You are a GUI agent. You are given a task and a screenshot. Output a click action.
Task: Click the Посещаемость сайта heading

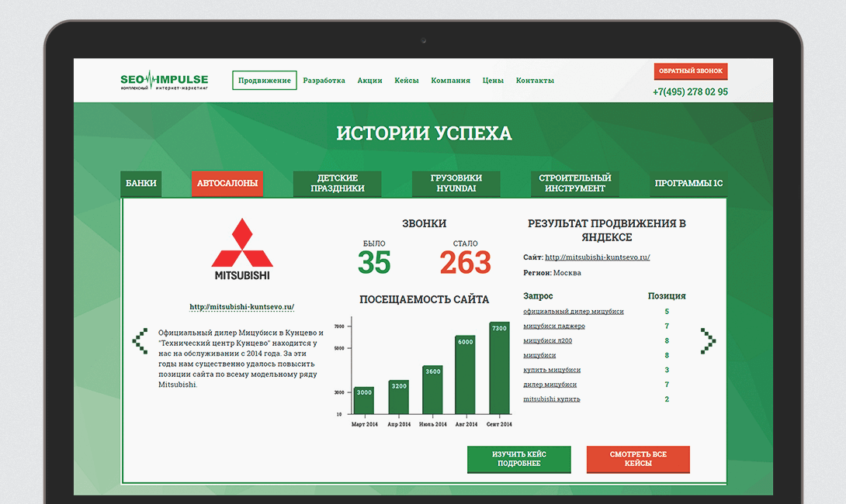click(424, 300)
